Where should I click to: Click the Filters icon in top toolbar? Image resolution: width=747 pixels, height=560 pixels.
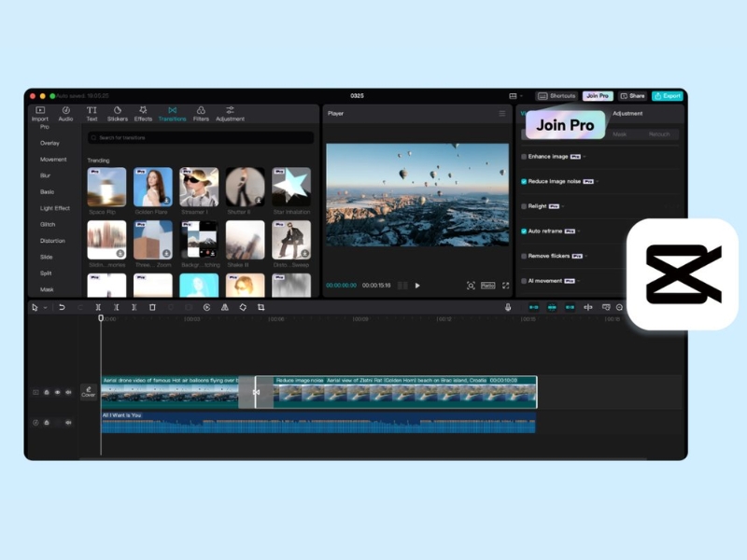point(201,114)
